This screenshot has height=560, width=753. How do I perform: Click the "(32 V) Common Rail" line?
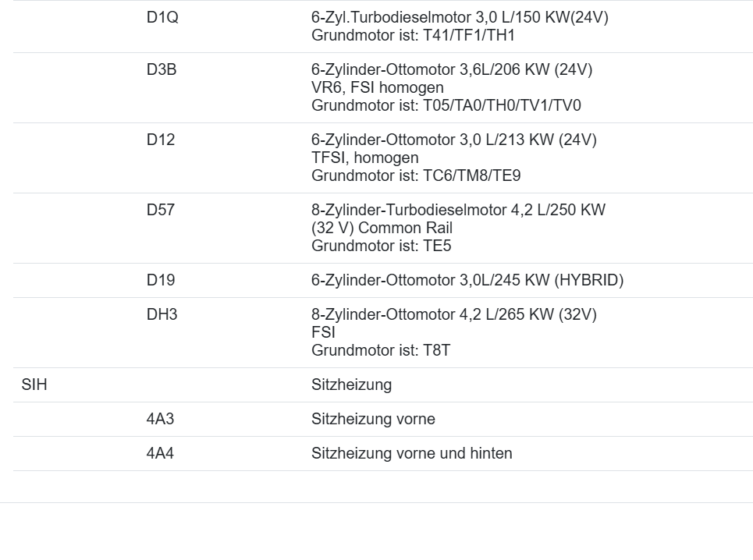pyautogui.click(x=382, y=229)
